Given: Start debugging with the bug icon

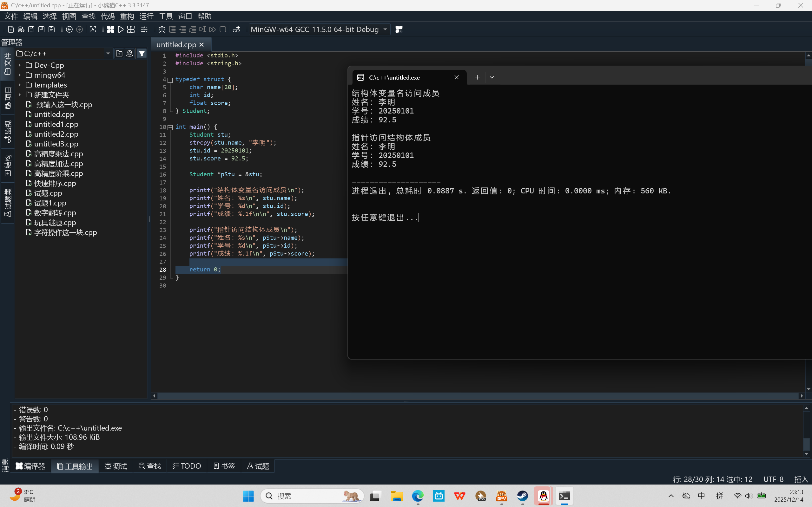Looking at the screenshot, I should coord(162,29).
